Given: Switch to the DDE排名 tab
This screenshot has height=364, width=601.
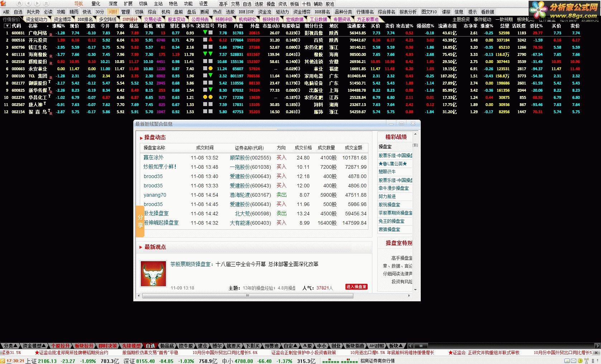Looking at the screenshot, I should tap(85, 19).
